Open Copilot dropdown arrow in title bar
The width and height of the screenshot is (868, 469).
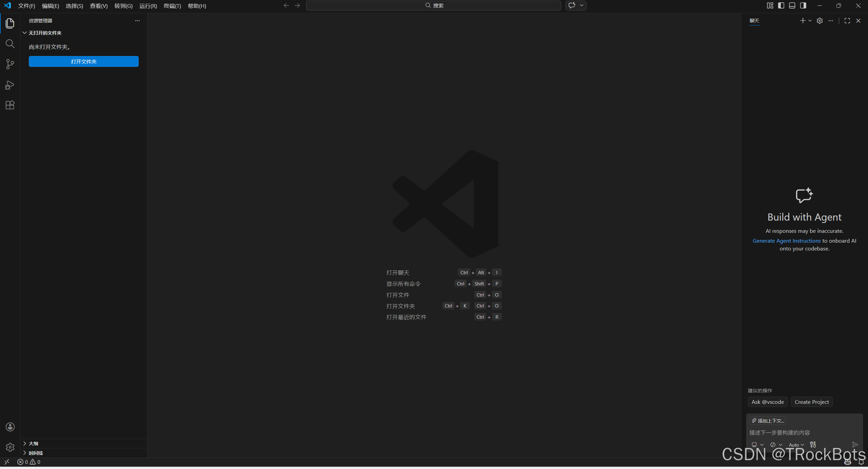pyautogui.click(x=582, y=5)
